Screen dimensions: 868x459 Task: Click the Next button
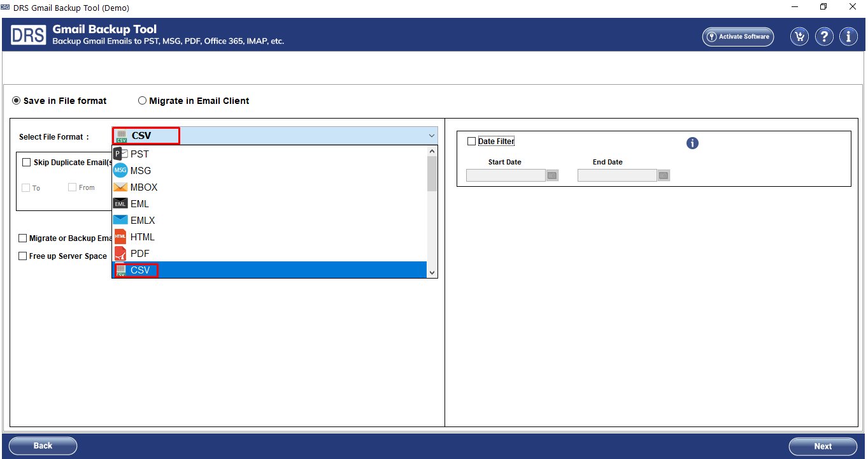tap(823, 446)
